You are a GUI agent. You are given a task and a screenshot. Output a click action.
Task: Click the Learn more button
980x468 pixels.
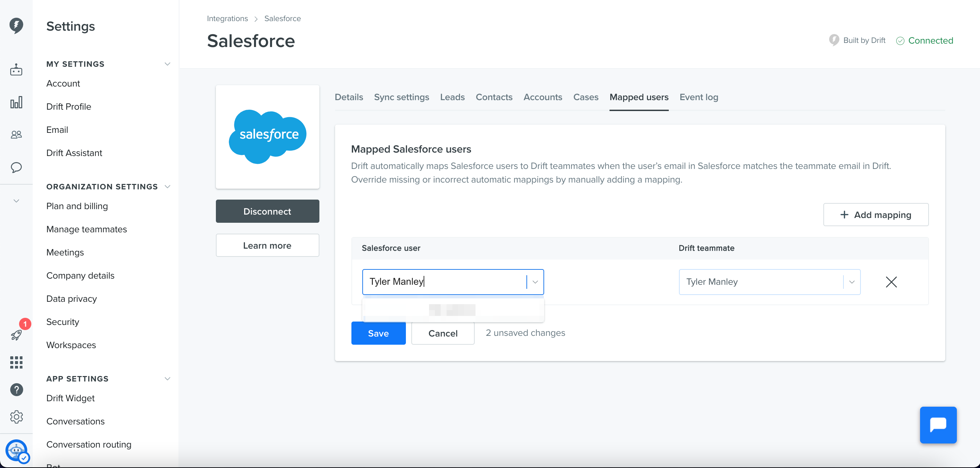point(267,246)
